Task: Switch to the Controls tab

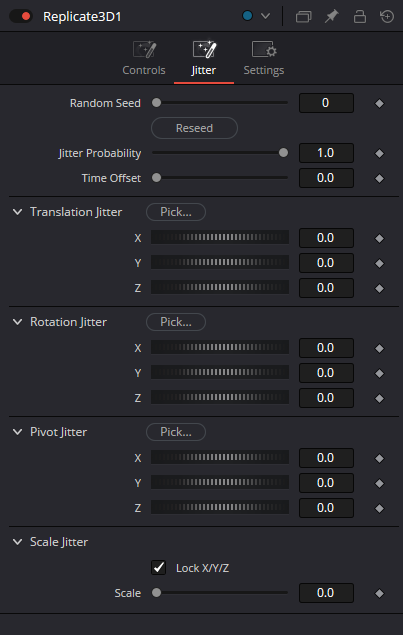Action: coord(144,59)
